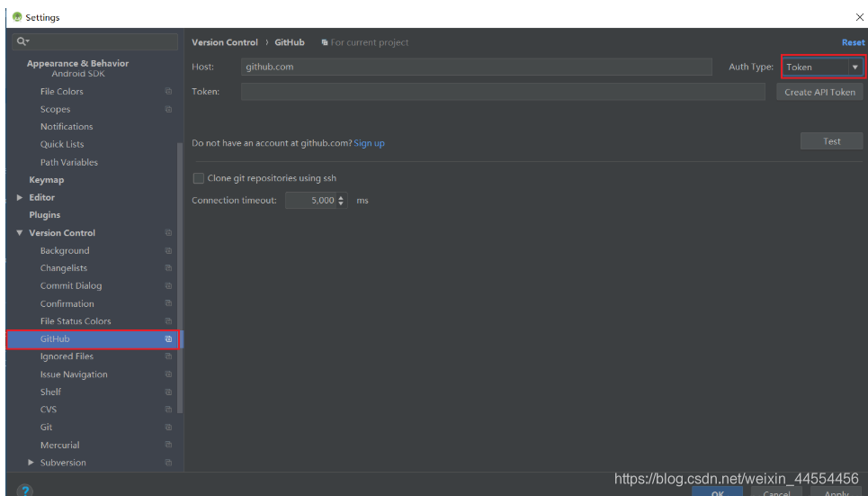Open Issue Navigation settings

pyautogui.click(x=74, y=374)
